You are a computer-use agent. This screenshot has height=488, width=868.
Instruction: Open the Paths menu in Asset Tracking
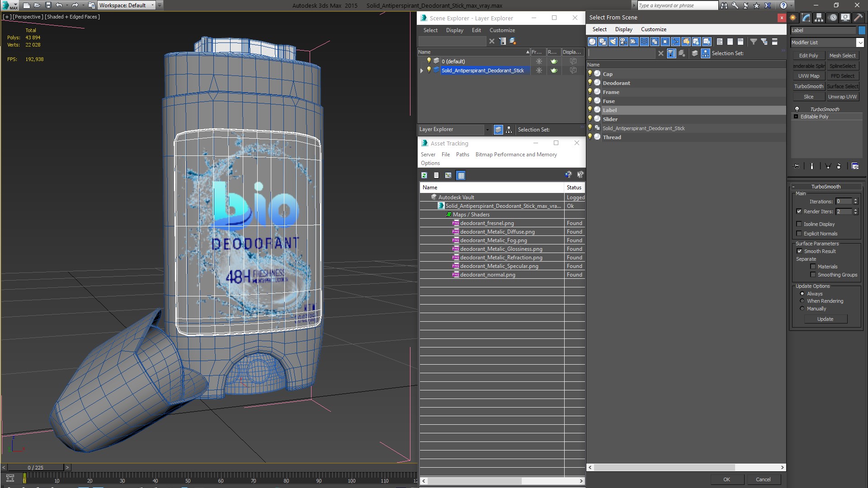point(462,155)
